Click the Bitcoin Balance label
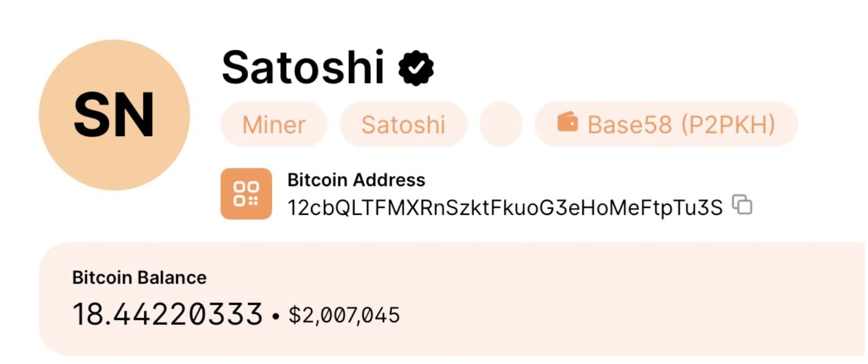 tap(139, 278)
